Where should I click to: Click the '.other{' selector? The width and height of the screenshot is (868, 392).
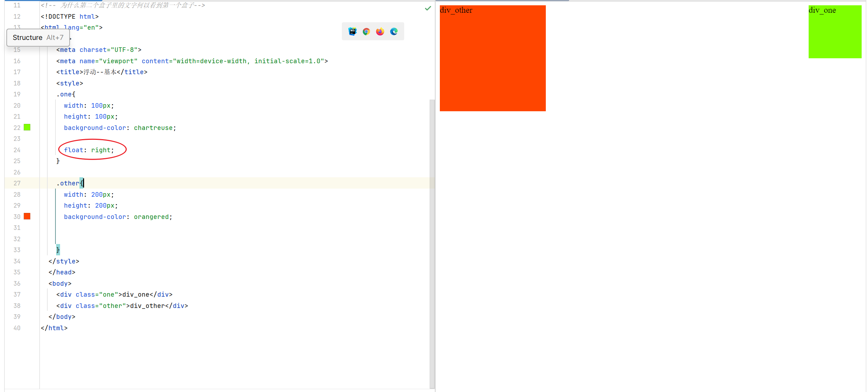click(x=70, y=183)
